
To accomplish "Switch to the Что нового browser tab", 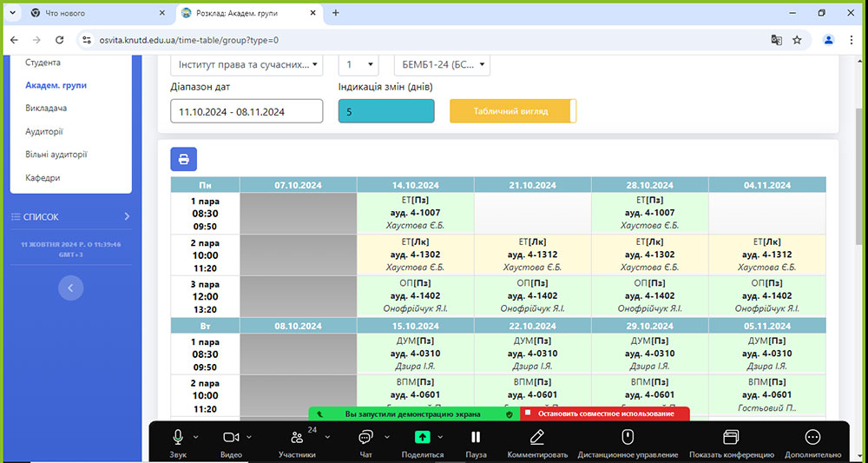I will point(100,13).
